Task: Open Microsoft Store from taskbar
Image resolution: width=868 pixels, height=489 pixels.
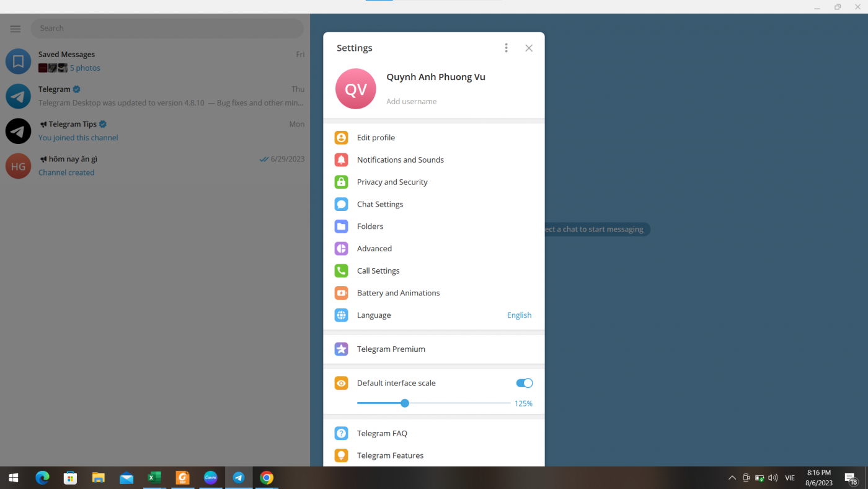Action: 70,478
